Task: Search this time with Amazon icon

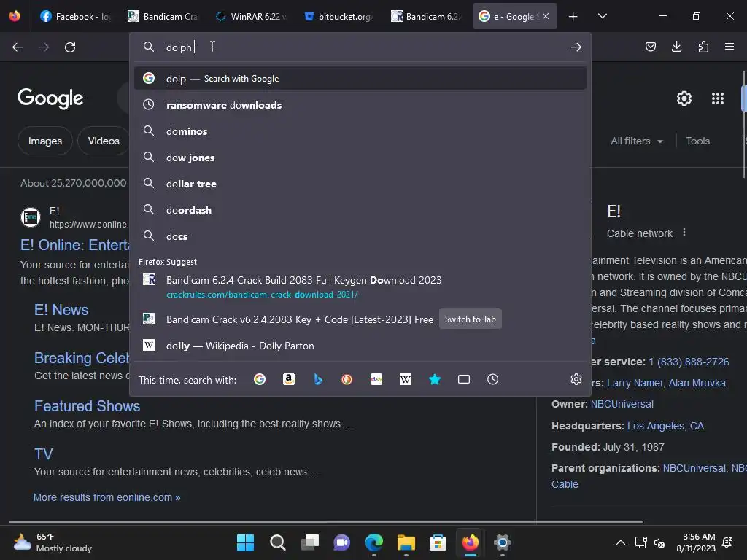Action: point(289,379)
